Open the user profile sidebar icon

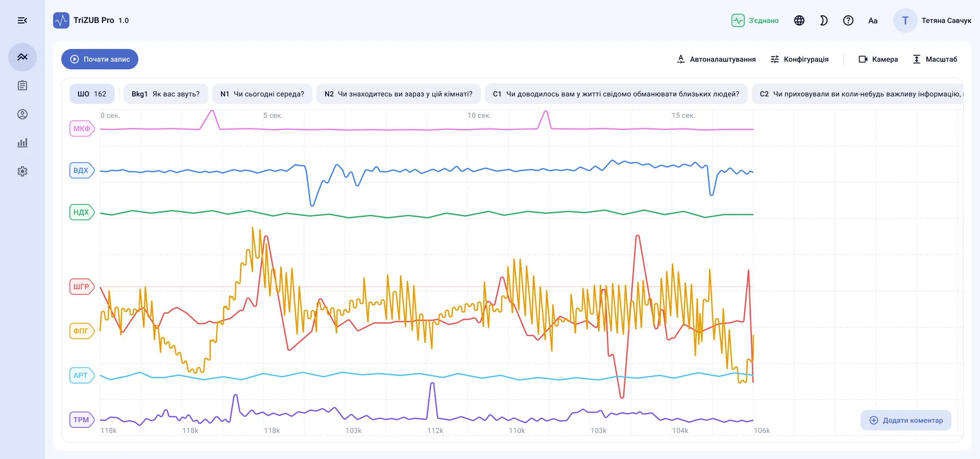(x=22, y=114)
